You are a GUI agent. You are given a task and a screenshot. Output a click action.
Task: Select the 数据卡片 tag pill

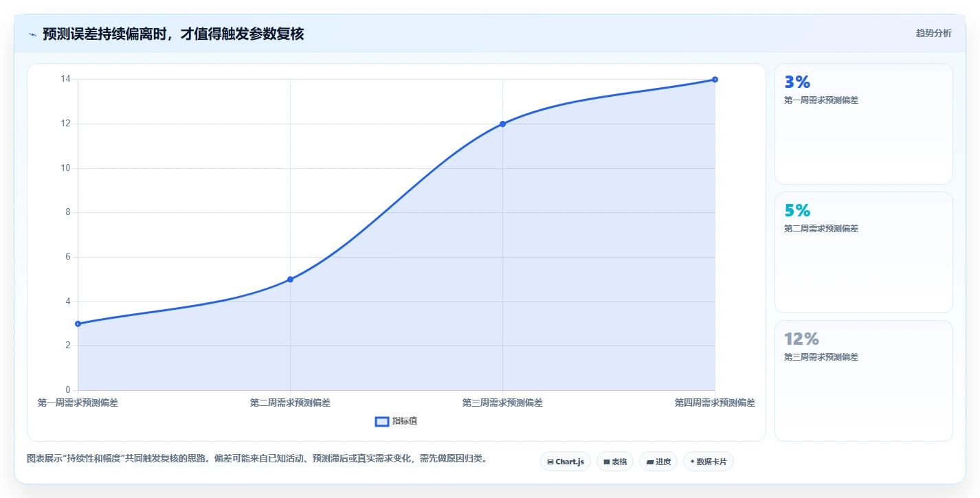tap(708, 462)
